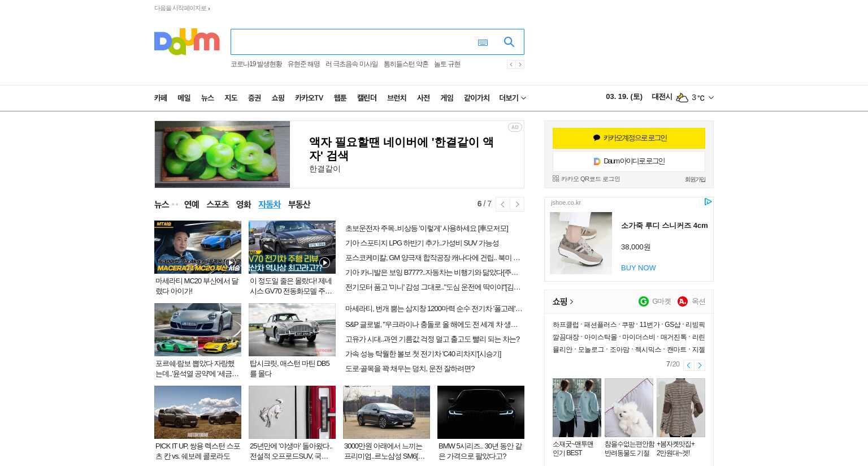Viewport: 868px width, 466px height.
Task: Open 옥션 shopping link
Action: click(x=692, y=301)
